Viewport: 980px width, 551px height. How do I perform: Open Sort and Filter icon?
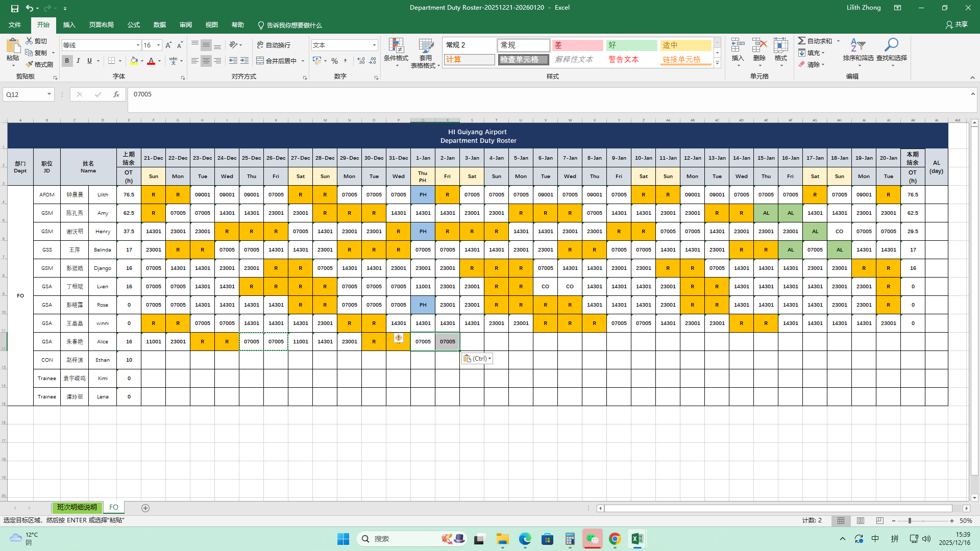tap(858, 46)
